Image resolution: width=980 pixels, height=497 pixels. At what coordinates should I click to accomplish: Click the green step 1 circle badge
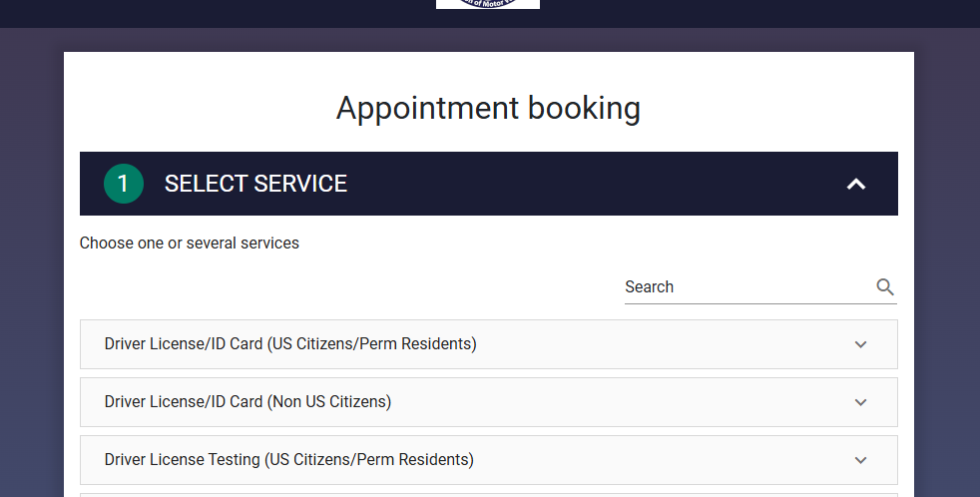(123, 184)
